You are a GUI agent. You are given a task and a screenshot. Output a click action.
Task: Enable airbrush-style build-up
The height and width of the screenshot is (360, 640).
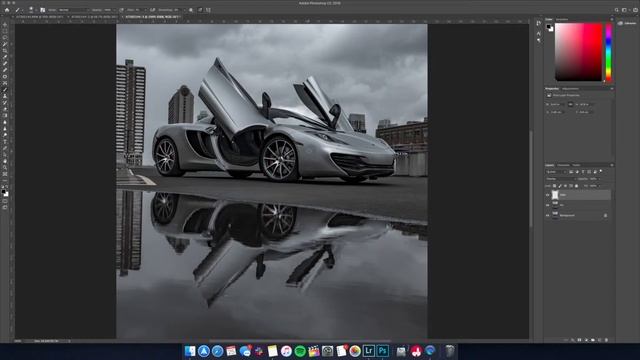tap(153, 10)
